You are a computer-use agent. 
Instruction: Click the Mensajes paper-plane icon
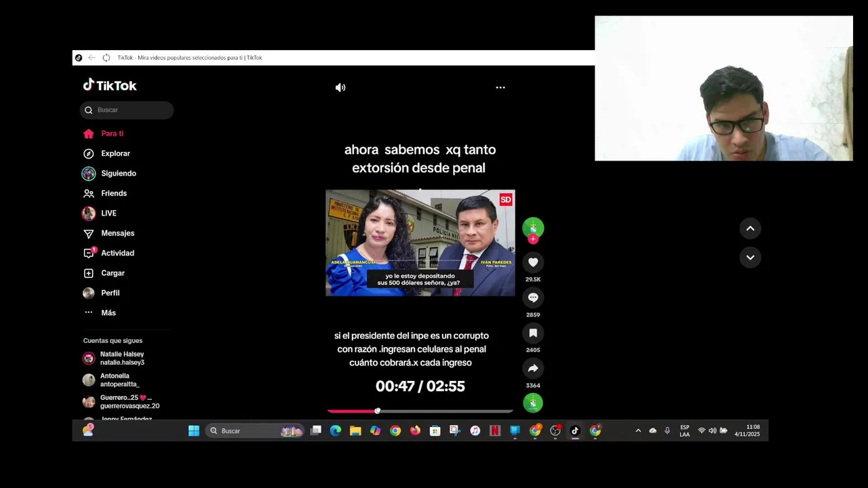click(x=88, y=233)
